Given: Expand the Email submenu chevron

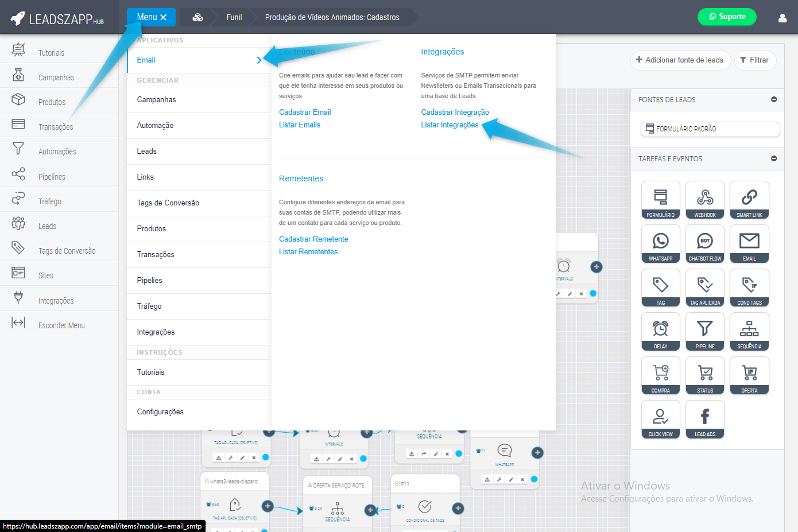Looking at the screenshot, I should pos(259,60).
